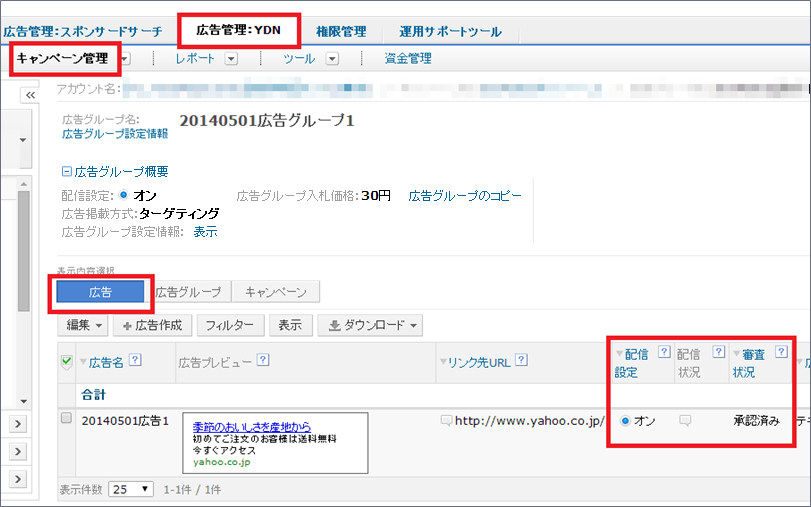
Task: Sort by 広告名 column arrow
Action: 83,362
